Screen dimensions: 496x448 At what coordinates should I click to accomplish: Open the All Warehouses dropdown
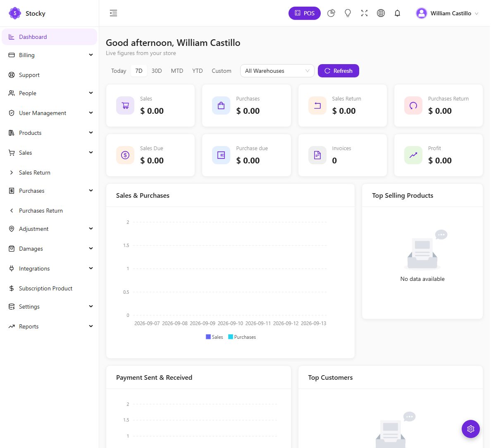[x=277, y=71]
